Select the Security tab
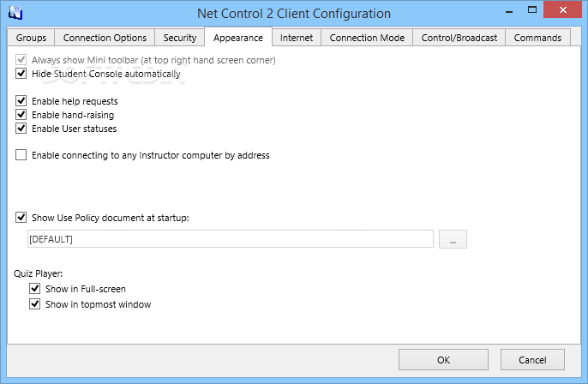This screenshot has height=384, width=588. coord(180,38)
